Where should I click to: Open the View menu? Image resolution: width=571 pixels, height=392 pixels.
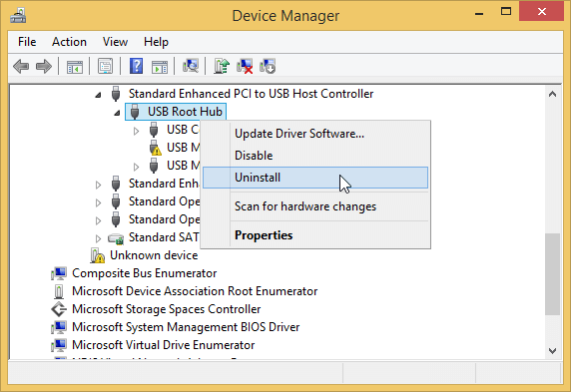pos(115,42)
